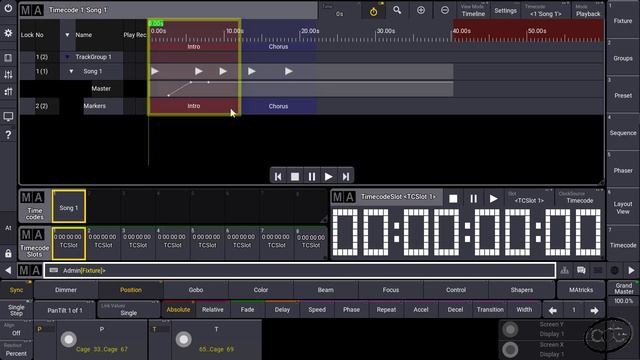Switch readout from Percent

[x=16, y=350]
